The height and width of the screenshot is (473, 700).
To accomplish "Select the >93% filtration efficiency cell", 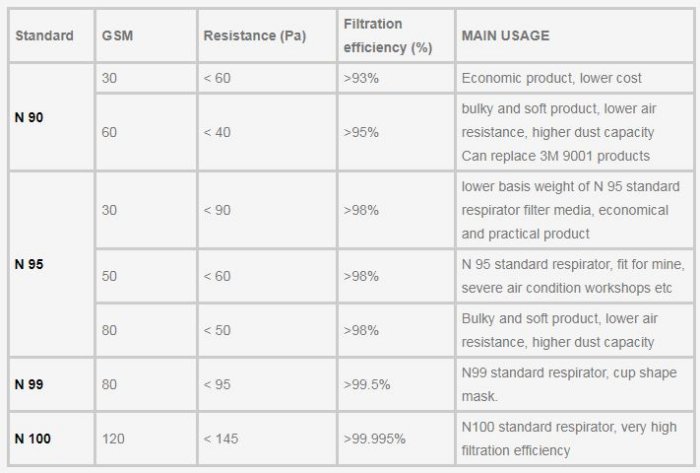I will coord(359,77).
